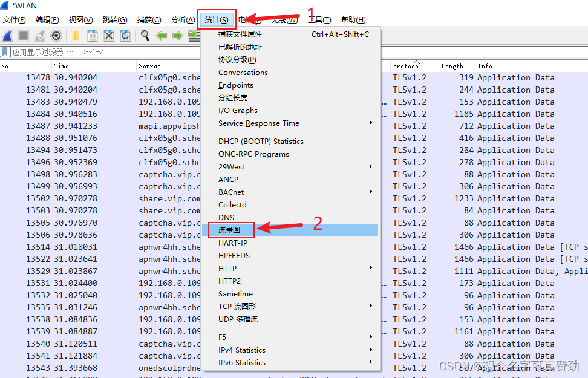Click the 统计(S) menu
The image size is (588, 378).
[x=217, y=20]
